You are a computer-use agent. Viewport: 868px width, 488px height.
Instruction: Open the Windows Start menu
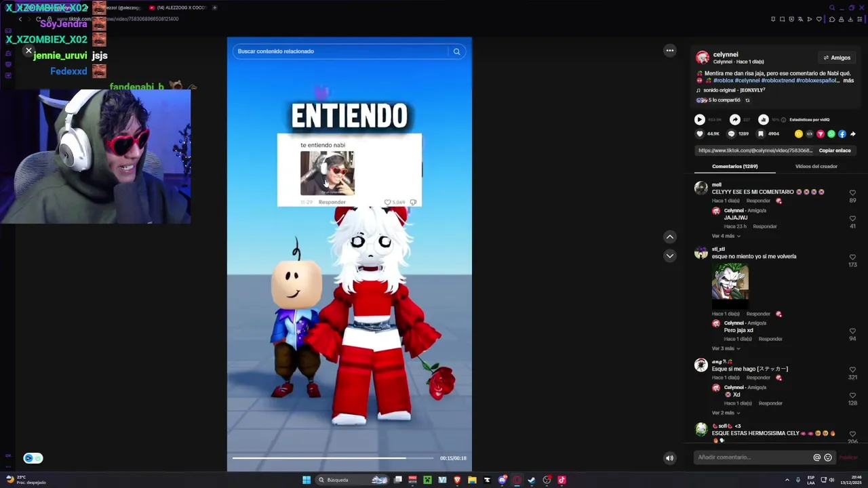[307, 480]
